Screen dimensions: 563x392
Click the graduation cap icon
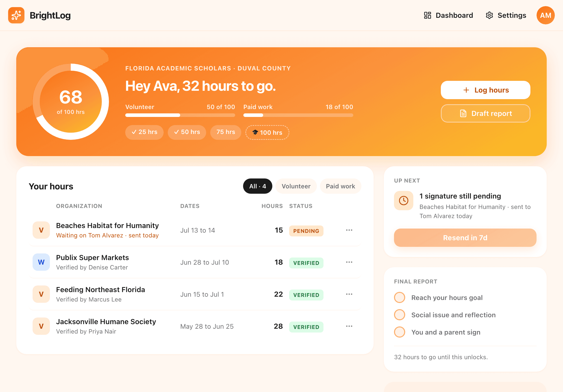point(255,132)
